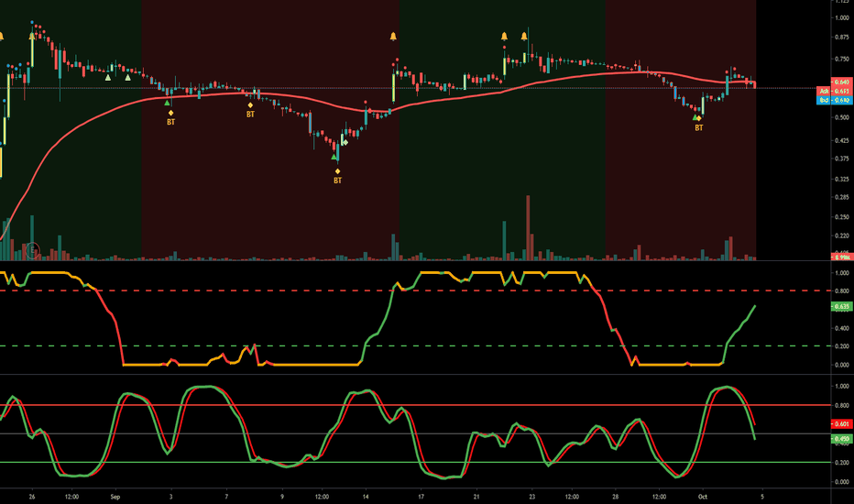Click the 0.500 price axis label

(x=842, y=117)
